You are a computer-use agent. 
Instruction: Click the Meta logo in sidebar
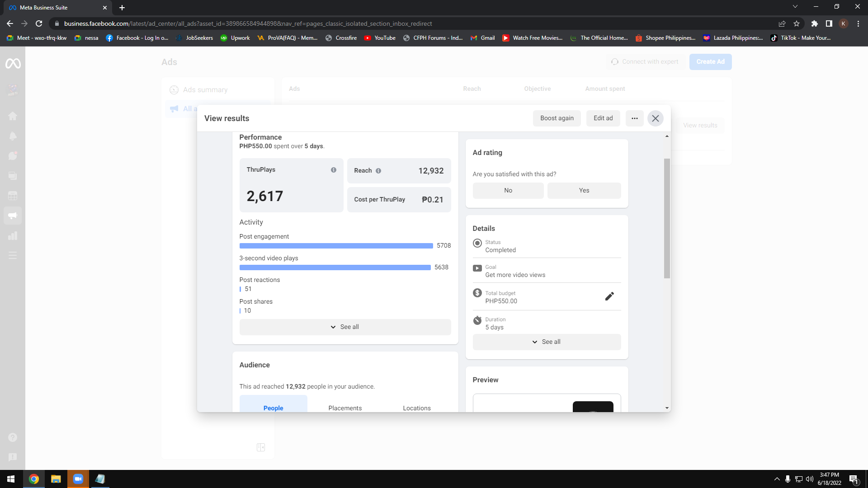point(13,64)
